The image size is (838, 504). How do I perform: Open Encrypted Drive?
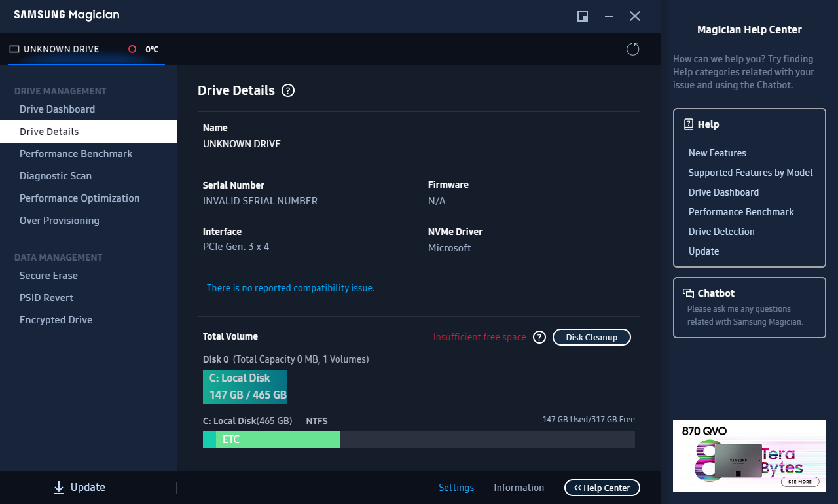pyautogui.click(x=88, y=320)
